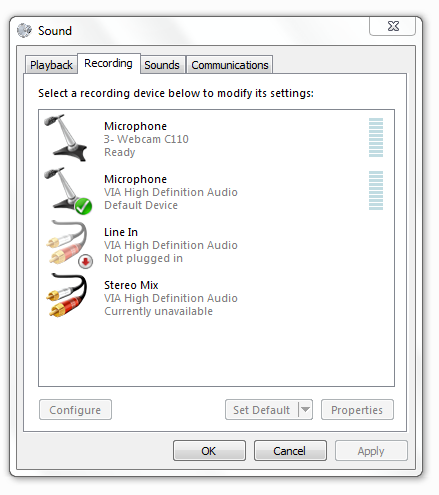Viewport: 439px width, 495px height.
Task: Click the Set Default button
Action: point(261,410)
